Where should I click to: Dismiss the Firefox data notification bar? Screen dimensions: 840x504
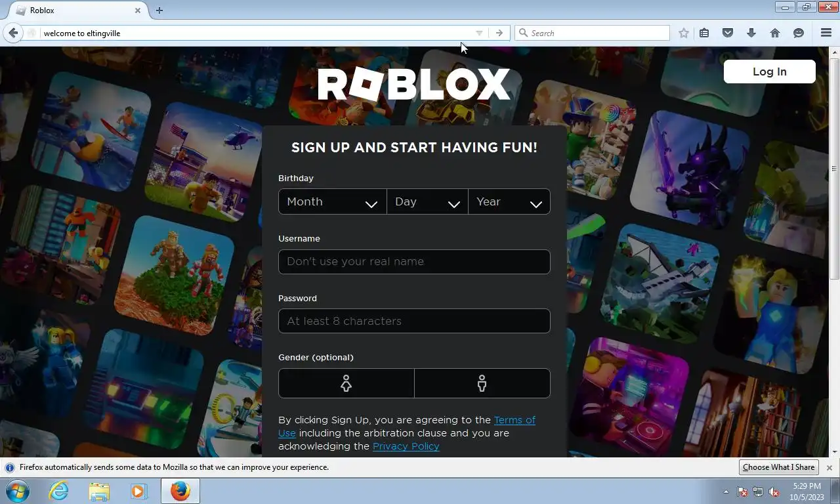click(x=829, y=467)
